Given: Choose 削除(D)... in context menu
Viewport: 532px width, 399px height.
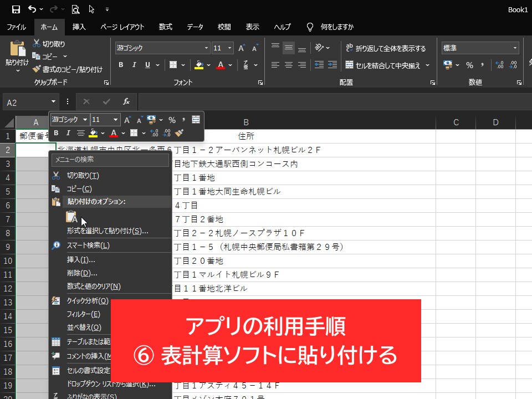Looking at the screenshot, I should pos(111,273).
